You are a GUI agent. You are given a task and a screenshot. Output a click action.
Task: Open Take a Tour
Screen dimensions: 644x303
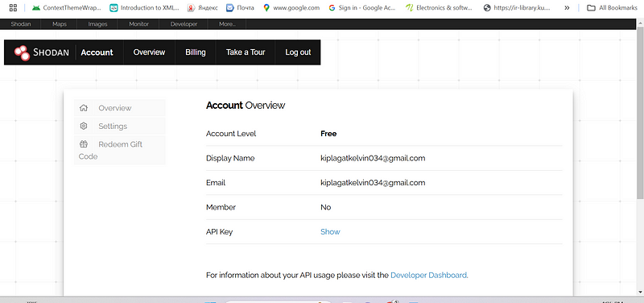(246, 52)
